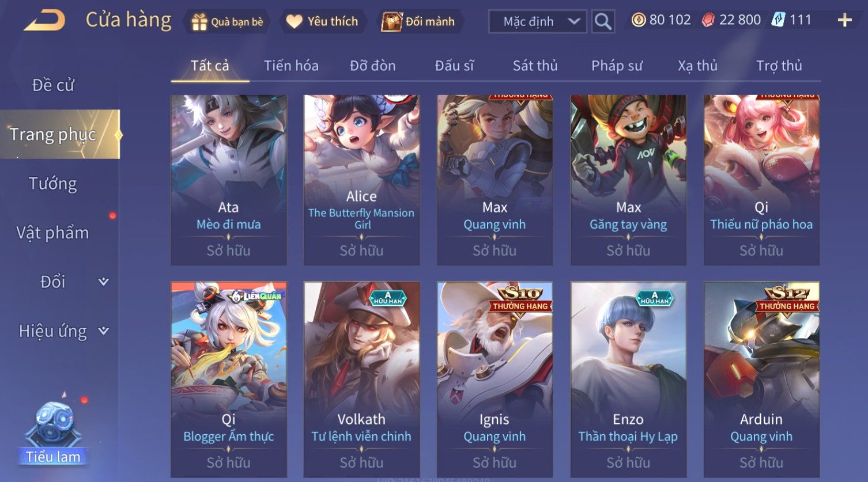Switch to the Sát thủ tab
868x482 pixels.
click(x=535, y=66)
